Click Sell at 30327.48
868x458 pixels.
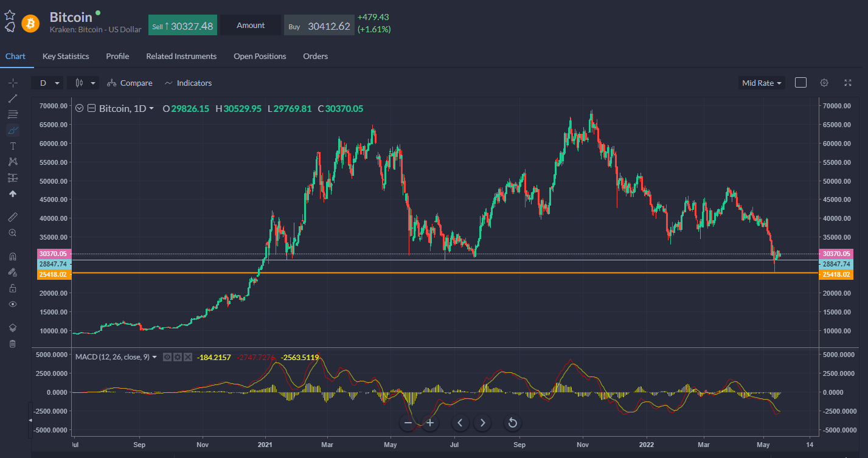click(x=182, y=26)
